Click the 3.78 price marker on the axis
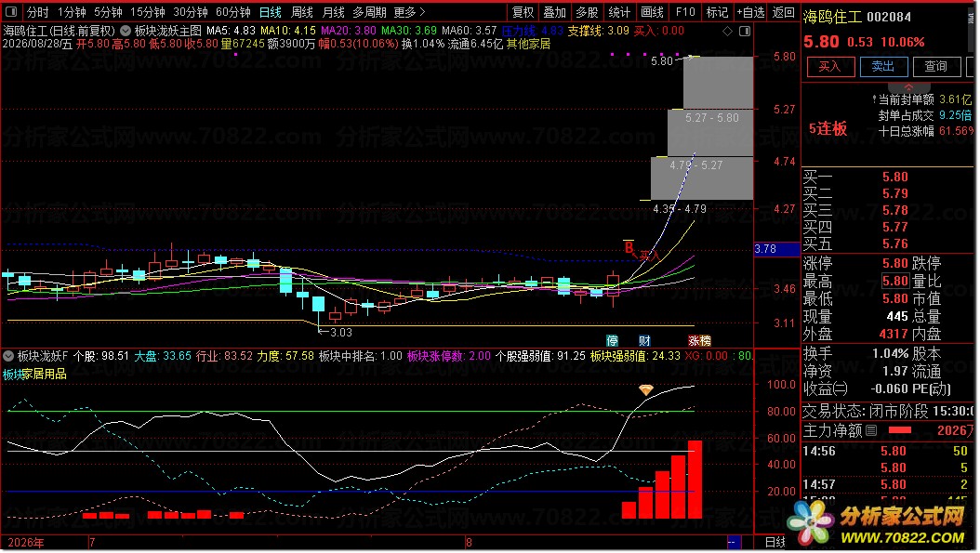The height and width of the screenshot is (553, 980). click(x=777, y=249)
